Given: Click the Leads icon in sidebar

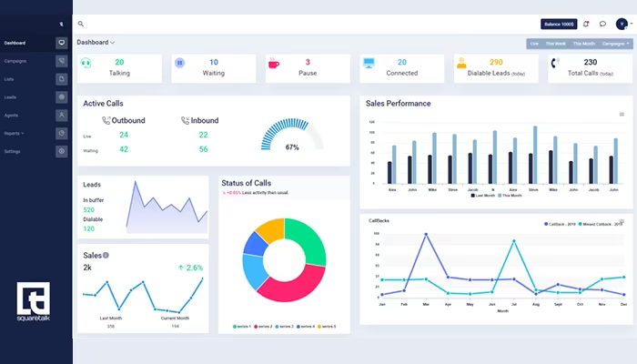Looking at the screenshot, I should pos(62,97).
